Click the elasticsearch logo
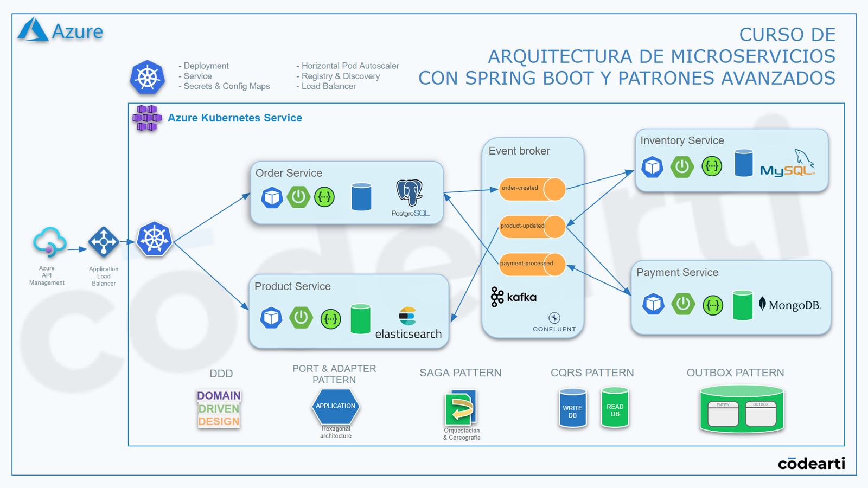This screenshot has width=868, height=488. tap(409, 324)
